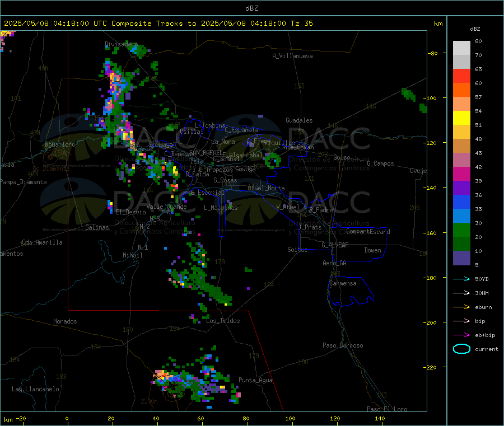
Task: Click the El_Desvio location label
Action: [x=130, y=212]
